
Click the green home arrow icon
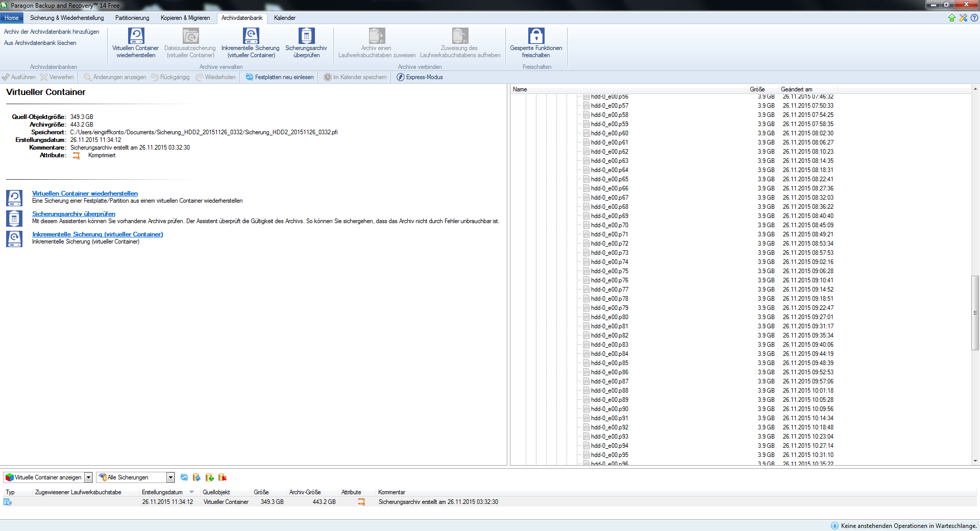(952, 18)
